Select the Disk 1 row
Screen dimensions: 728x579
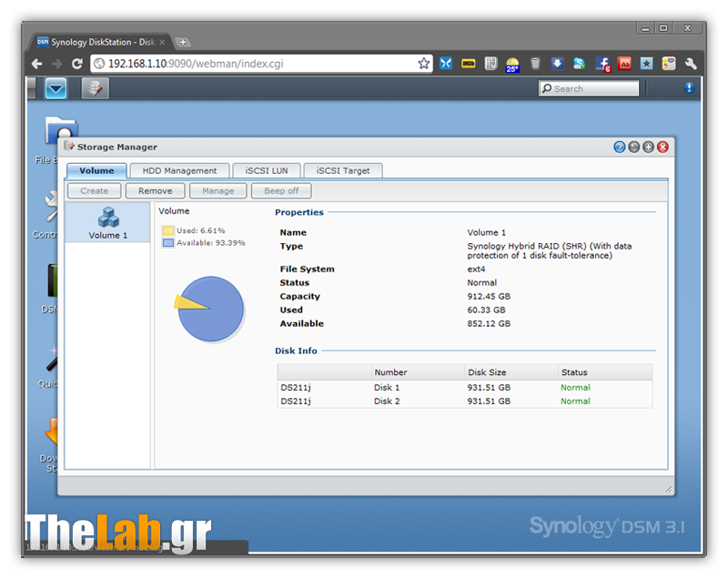[x=464, y=388]
